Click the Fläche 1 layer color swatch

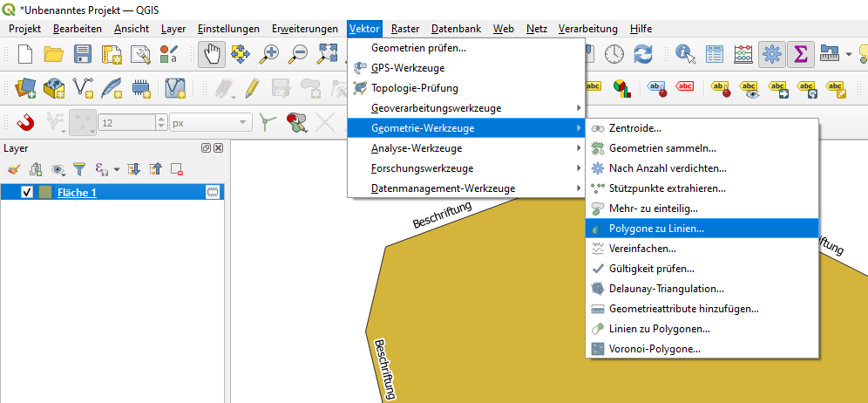click(x=44, y=192)
